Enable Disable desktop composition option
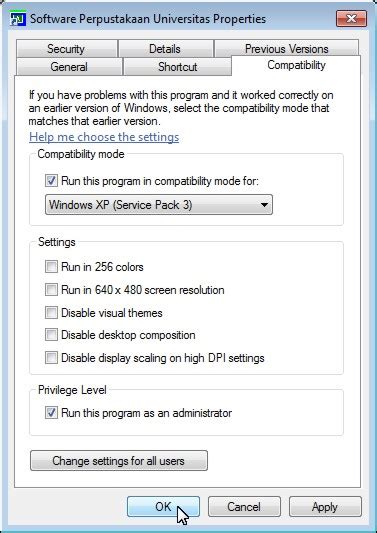 [x=51, y=335]
